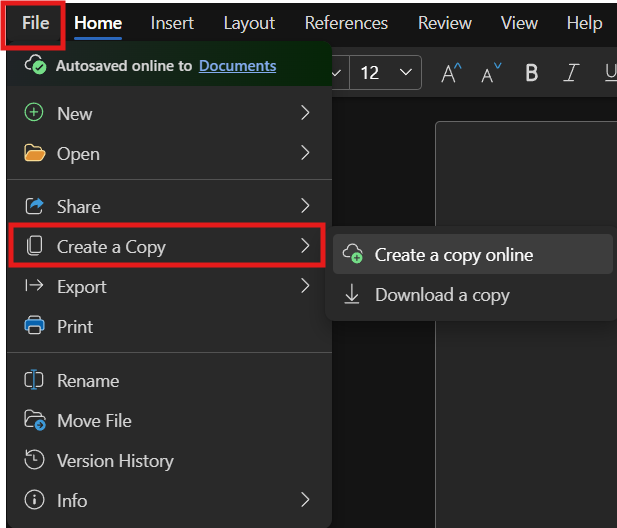Increase font size with larger A button
The height and width of the screenshot is (528, 617).
coord(452,72)
